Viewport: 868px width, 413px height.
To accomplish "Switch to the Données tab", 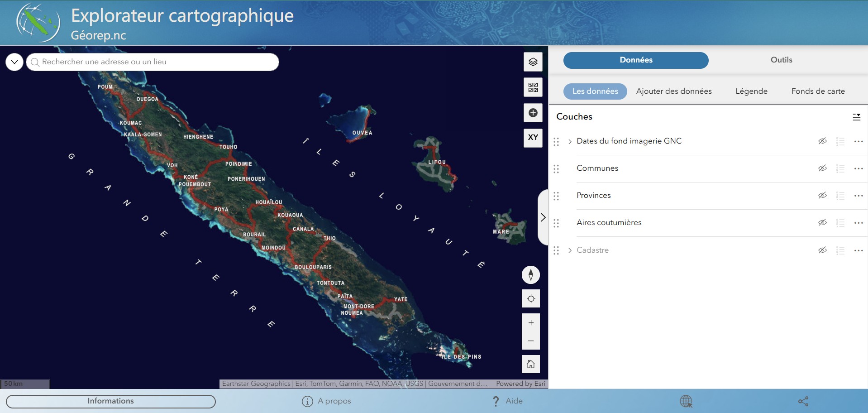I will [636, 60].
